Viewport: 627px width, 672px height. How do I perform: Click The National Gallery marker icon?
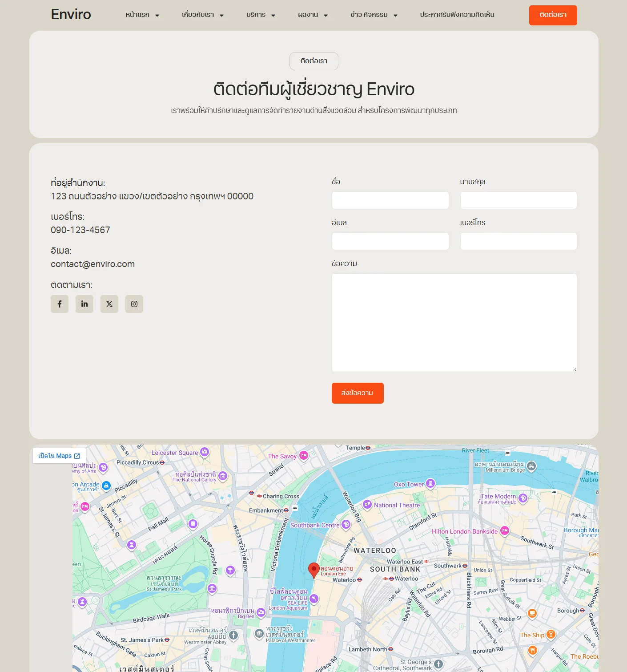point(223,476)
